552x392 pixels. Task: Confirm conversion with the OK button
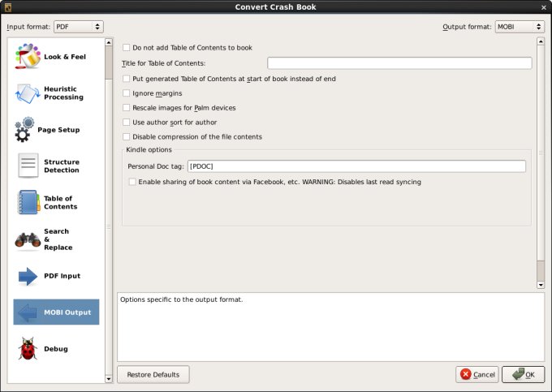(x=523, y=375)
